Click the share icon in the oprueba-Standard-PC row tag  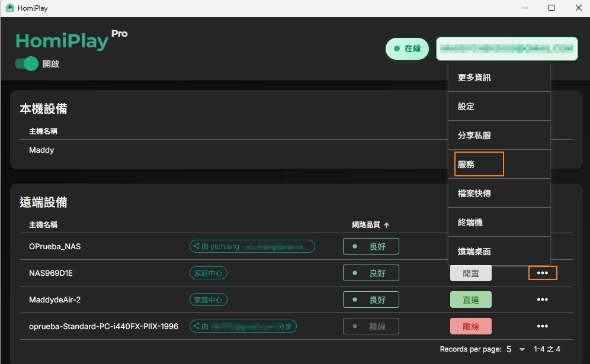pyautogui.click(x=196, y=326)
